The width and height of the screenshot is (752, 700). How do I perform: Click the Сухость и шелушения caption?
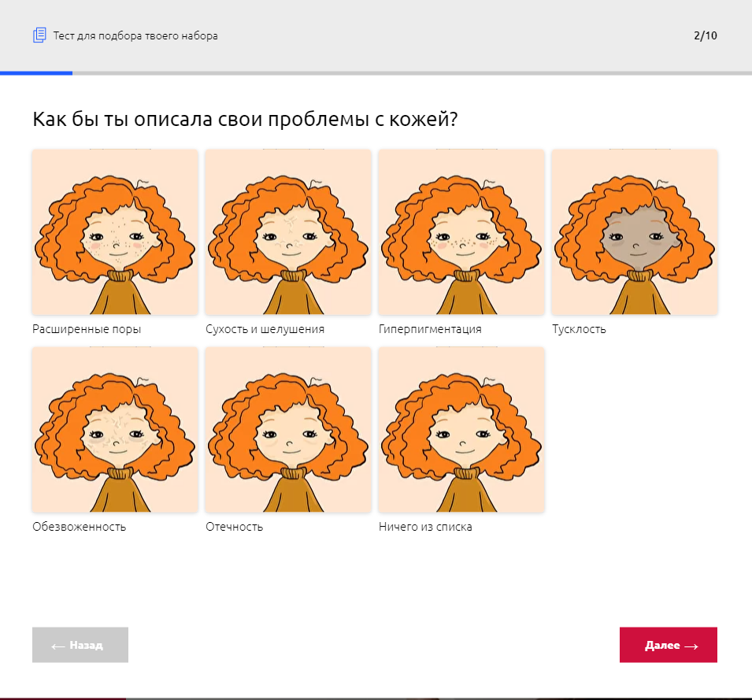265,329
